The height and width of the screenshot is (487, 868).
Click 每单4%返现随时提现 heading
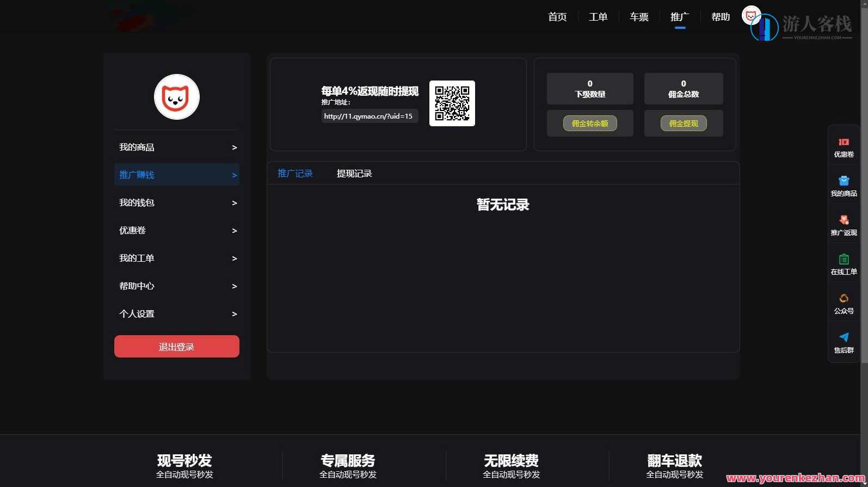click(x=370, y=91)
